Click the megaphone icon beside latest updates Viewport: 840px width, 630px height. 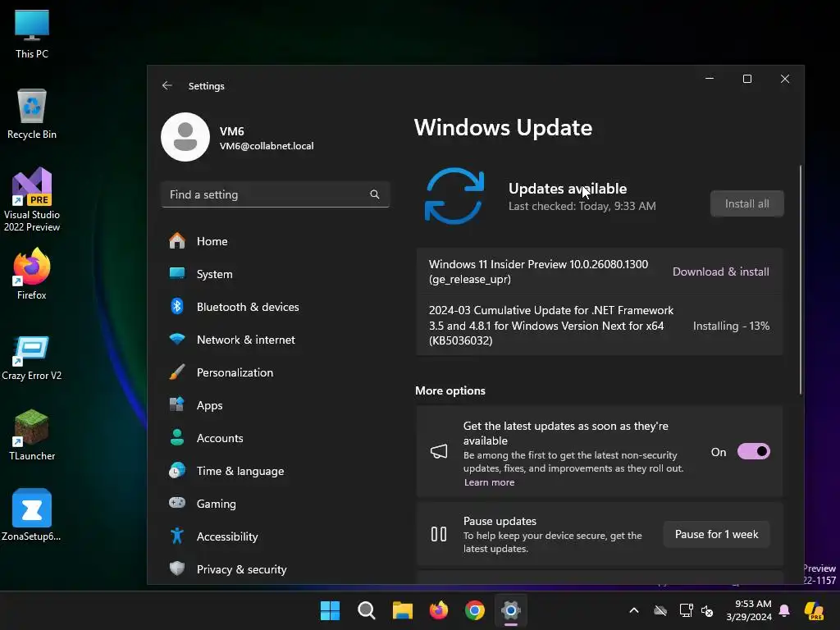tap(439, 452)
